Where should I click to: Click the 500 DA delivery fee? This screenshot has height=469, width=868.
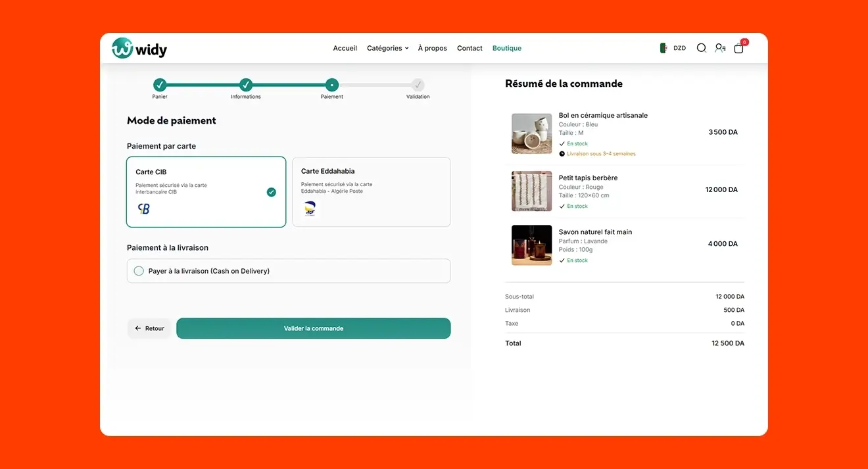(x=734, y=310)
